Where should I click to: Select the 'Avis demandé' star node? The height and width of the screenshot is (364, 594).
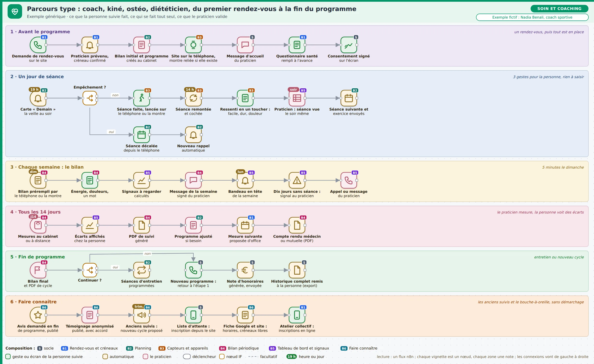38,315
